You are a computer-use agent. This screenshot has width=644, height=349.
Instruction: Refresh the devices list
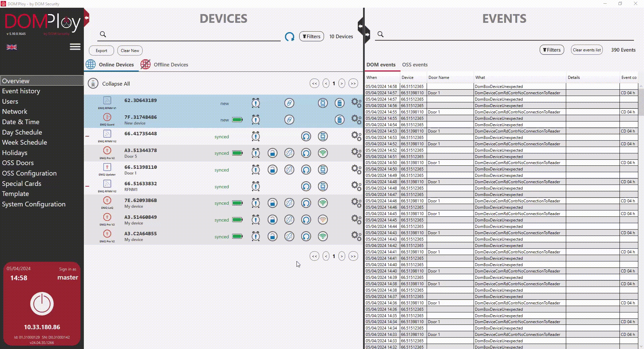click(289, 37)
